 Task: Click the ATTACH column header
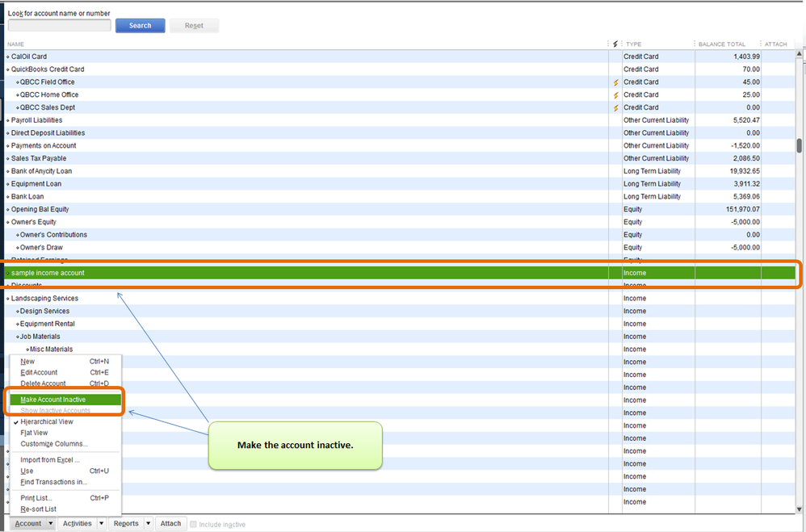point(775,44)
